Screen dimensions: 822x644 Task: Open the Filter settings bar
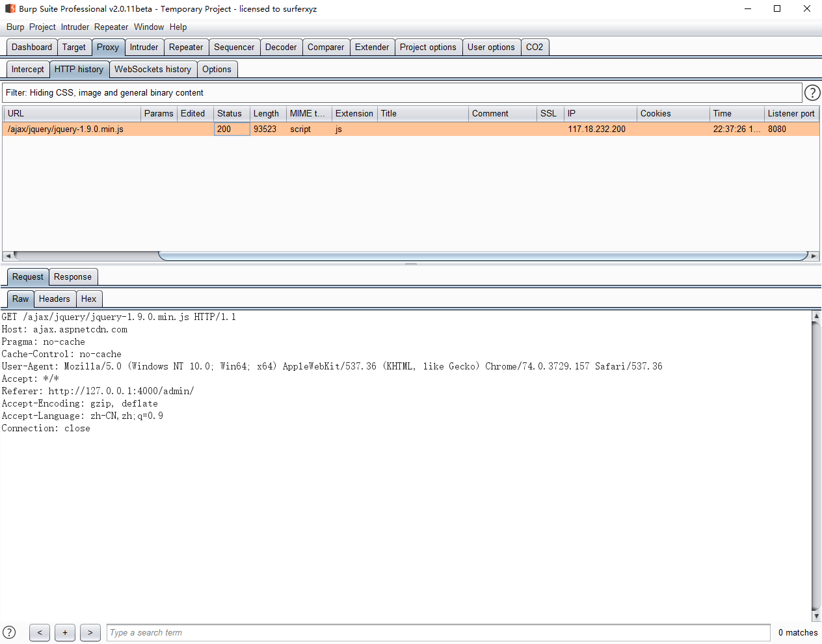coord(402,93)
